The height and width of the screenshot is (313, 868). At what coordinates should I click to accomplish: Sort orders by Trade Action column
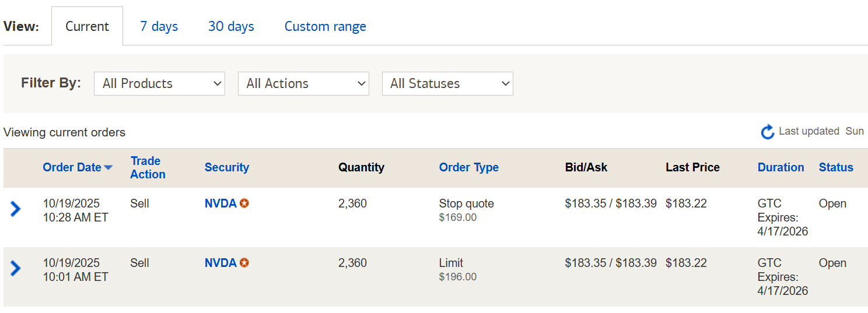coord(148,167)
